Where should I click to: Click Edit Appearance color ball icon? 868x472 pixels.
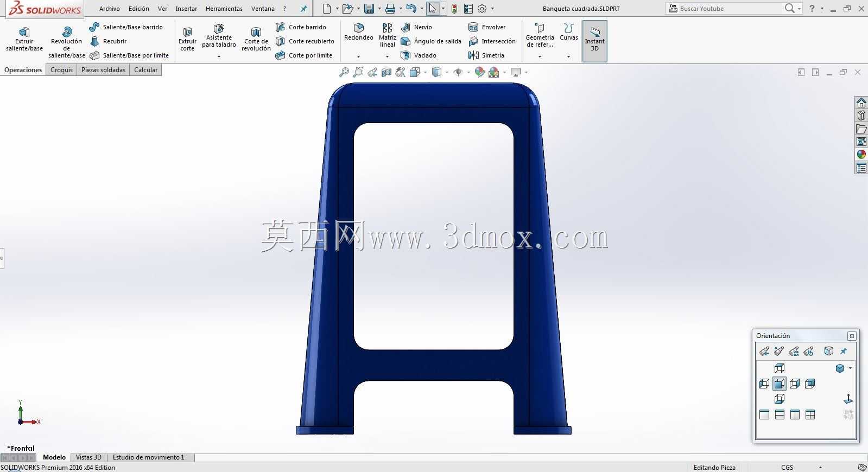(480, 72)
